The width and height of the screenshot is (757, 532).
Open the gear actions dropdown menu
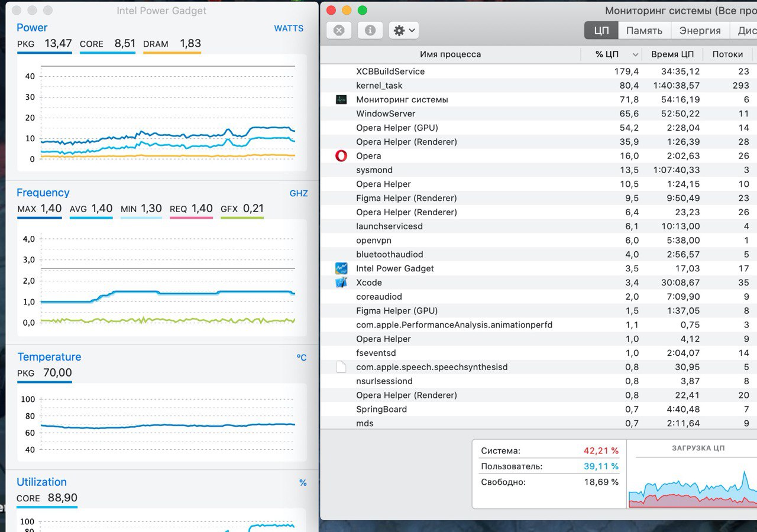(405, 30)
